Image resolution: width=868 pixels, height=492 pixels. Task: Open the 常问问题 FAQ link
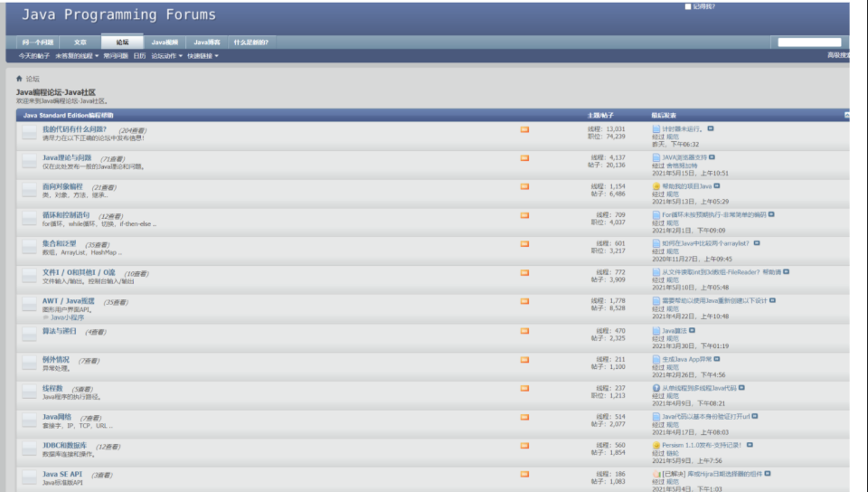coord(116,56)
